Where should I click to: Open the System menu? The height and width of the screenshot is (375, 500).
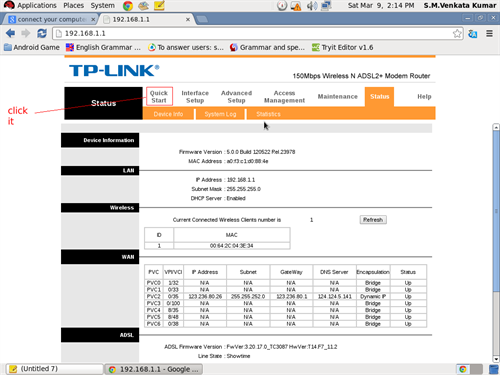(102, 5)
